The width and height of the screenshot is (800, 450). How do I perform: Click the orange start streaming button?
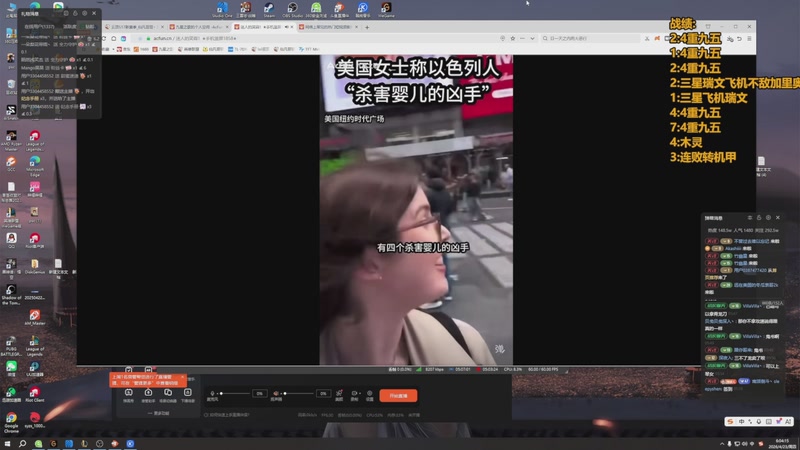coord(398,395)
